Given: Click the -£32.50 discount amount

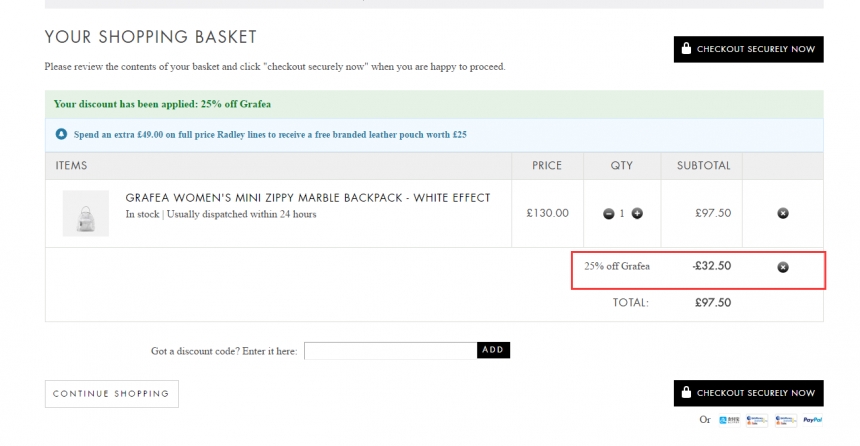Looking at the screenshot, I should pyautogui.click(x=711, y=266).
